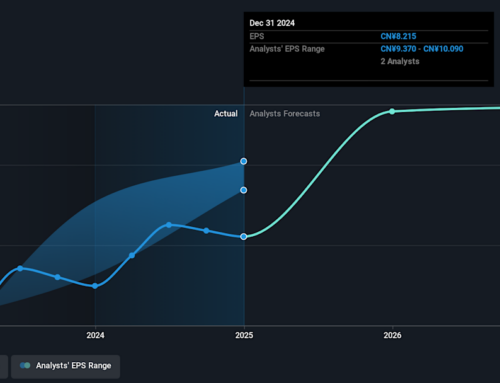500x383 pixels.
Task: Click the '2 Analysts' text in tooltip
Action: tap(400, 61)
